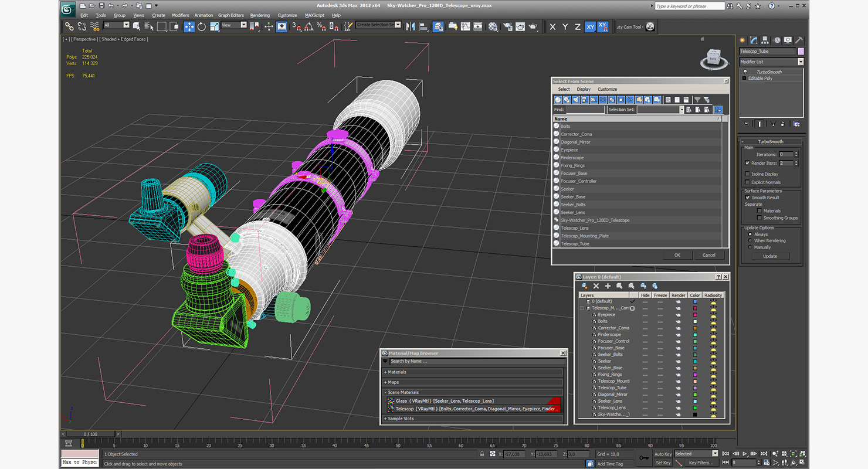The height and width of the screenshot is (469, 868).
Task: Enable Explicit Normals checkbox
Action: coord(747,182)
